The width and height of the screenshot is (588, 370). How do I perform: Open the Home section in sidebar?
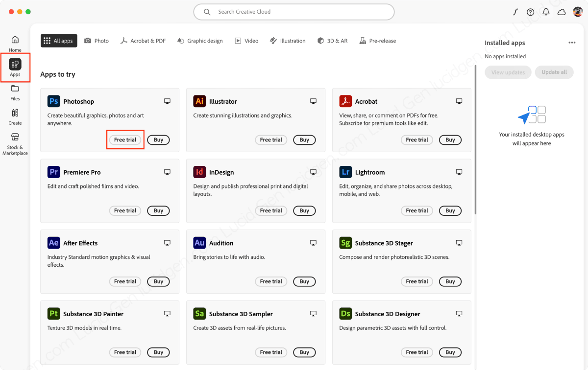click(x=15, y=43)
